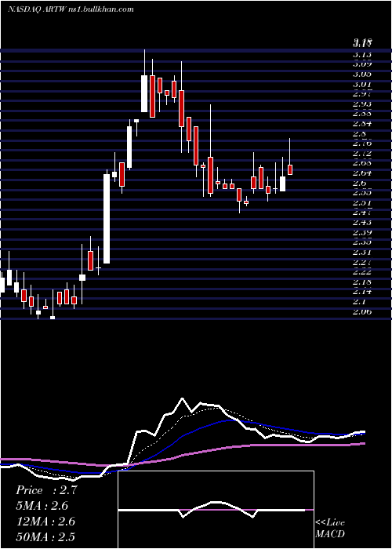Click the 2.8 price axis label
The image size is (392, 549).
360,133
